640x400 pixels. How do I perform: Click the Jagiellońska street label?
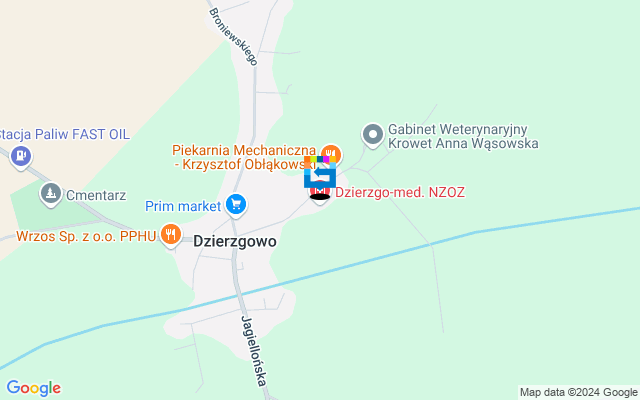pos(254,350)
